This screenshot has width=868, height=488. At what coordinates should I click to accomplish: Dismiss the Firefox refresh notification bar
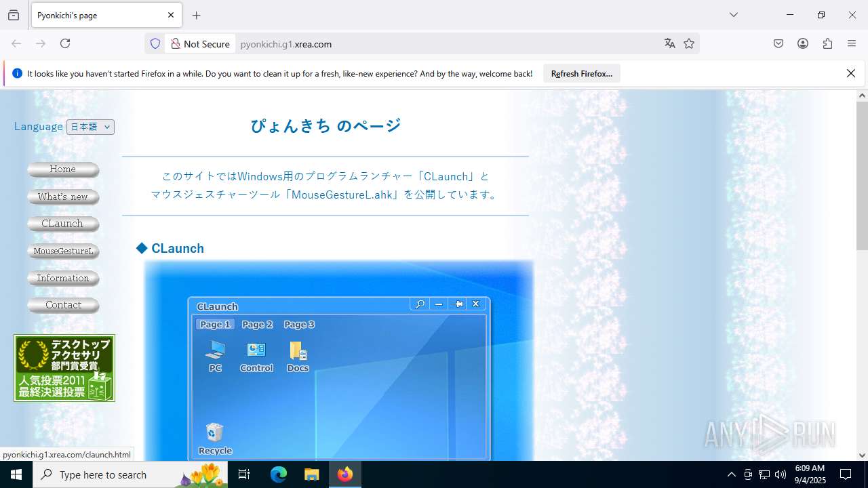pyautogui.click(x=851, y=73)
